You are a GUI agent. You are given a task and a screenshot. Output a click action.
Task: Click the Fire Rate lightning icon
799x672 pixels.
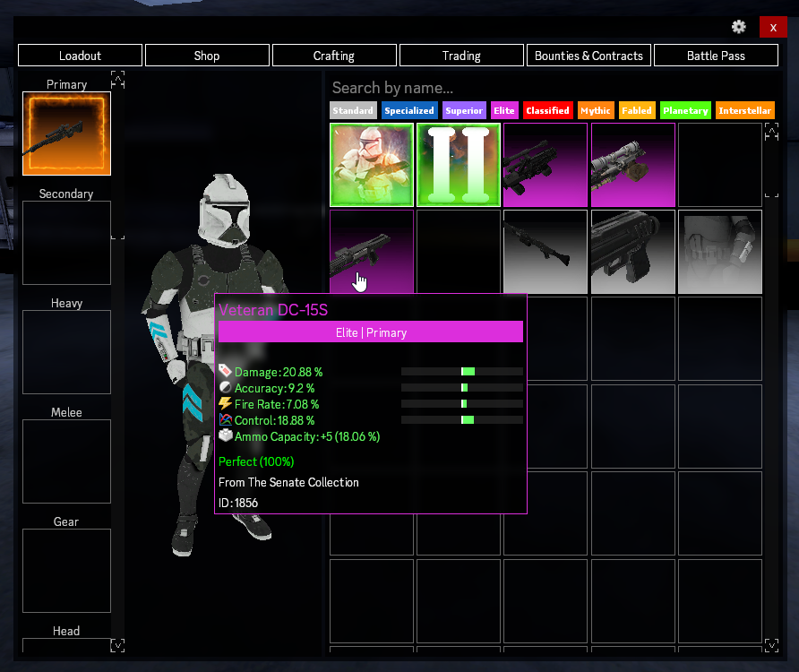pos(225,403)
